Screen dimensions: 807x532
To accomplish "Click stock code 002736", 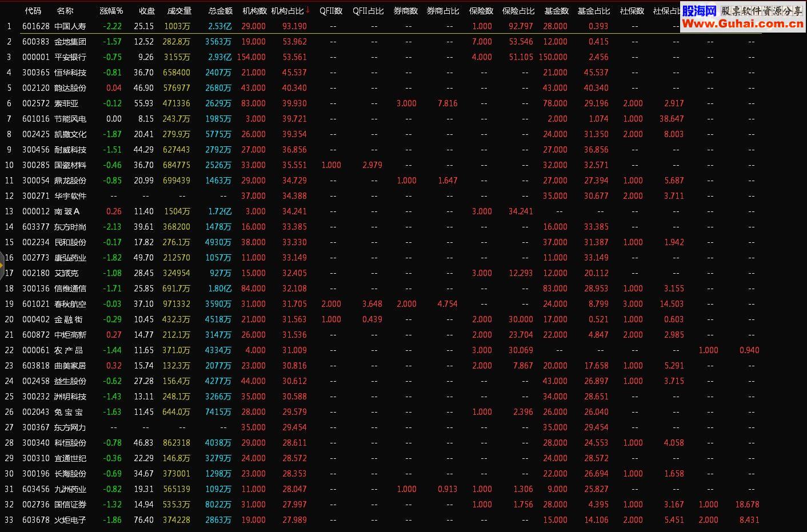I will (36, 505).
